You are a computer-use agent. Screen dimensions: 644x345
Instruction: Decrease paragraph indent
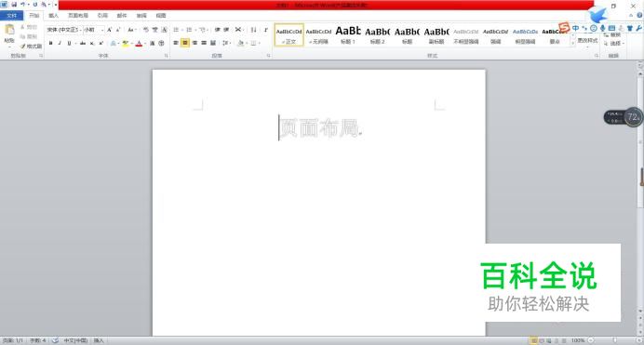pyautogui.click(x=217, y=30)
